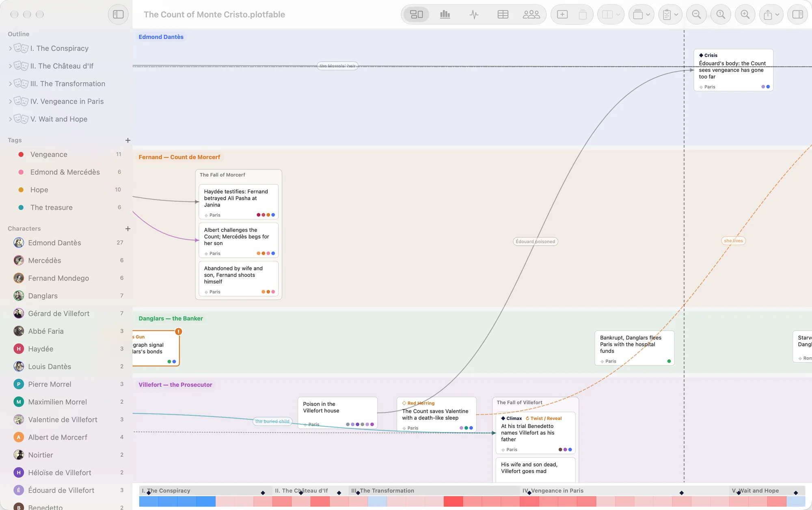This screenshot has width=812, height=510.
Task: Select the Vengeance tag red dot
Action: point(21,154)
